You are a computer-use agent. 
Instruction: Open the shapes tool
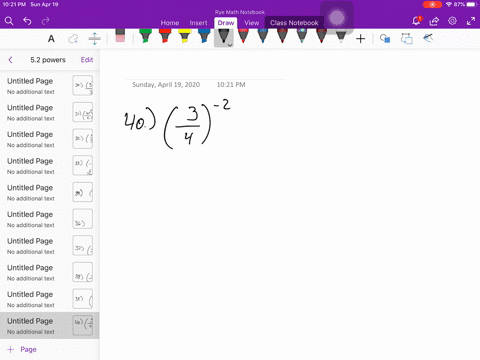tap(385, 39)
